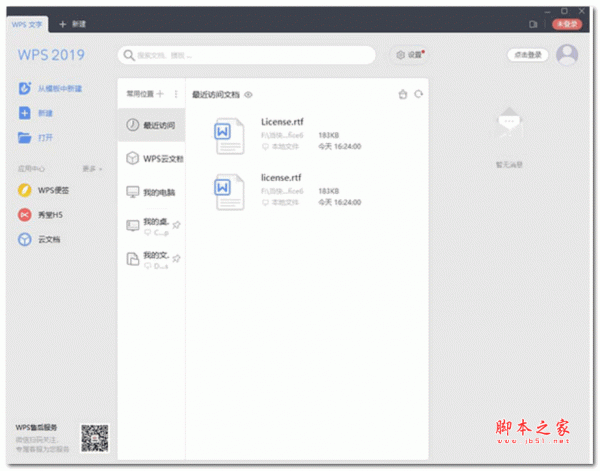600x471 pixels.
Task: Unpin 我的桌面 using its pin icon
Action: (x=176, y=225)
